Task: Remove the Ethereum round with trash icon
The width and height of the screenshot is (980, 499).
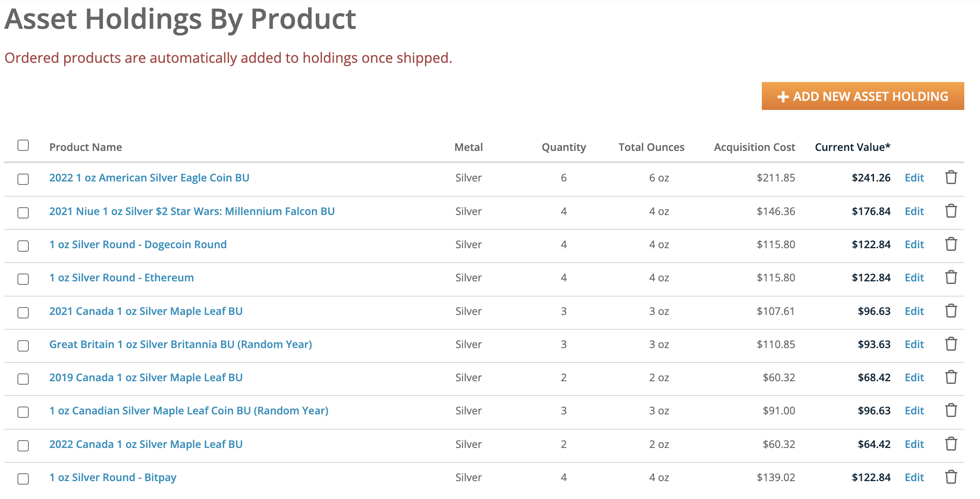Action: 951,277
